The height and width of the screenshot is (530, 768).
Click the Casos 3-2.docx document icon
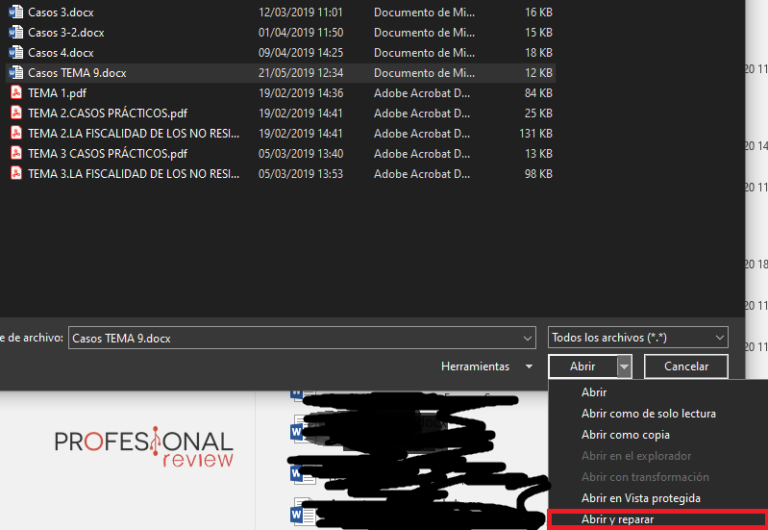coord(16,32)
